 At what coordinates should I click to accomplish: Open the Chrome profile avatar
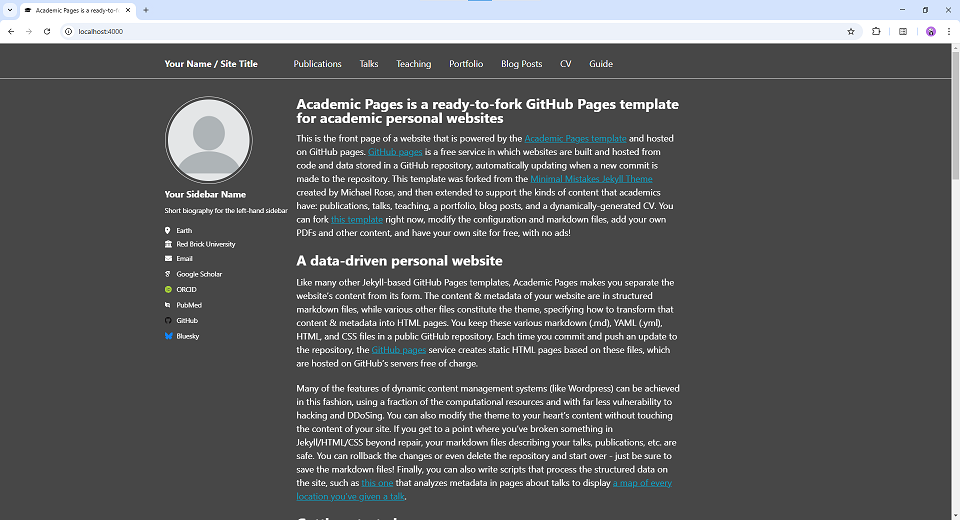pos(931,31)
